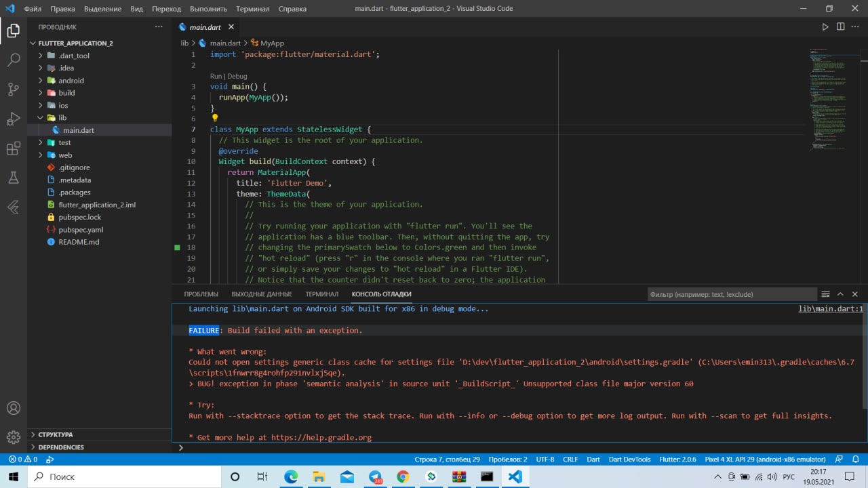
Task: Click the lightbulb code action icon
Action: tap(215, 118)
